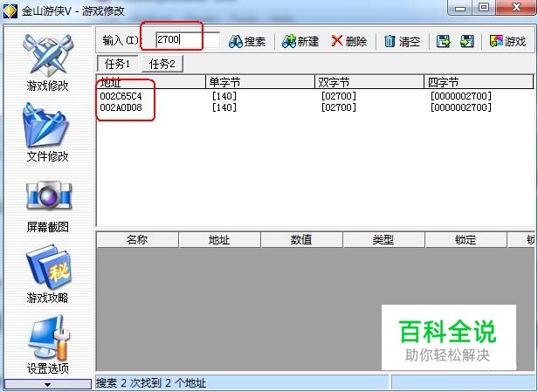Click the 搜索 binoculars toolbar button
This screenshot has width=538, height=392.
tap(247, 42)
